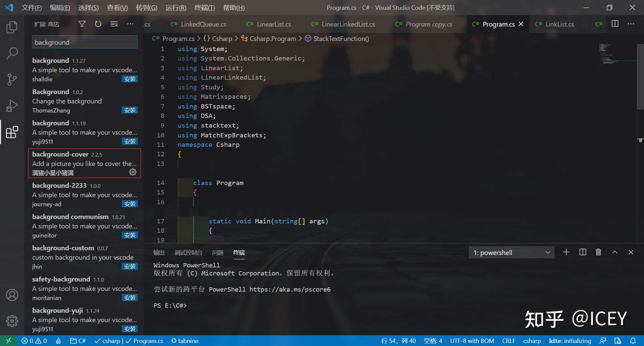
Task: Click the extensions search box containing 'background'
Action: (85, 42)
